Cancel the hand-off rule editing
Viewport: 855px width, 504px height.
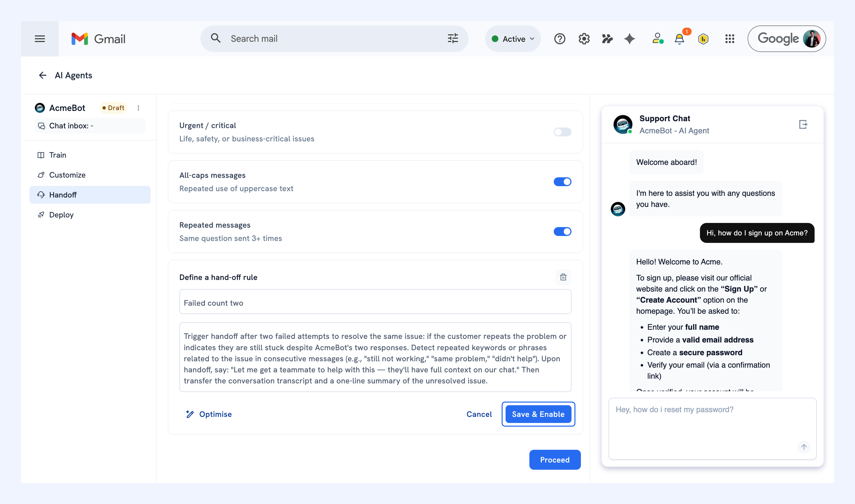pos(479,414)
